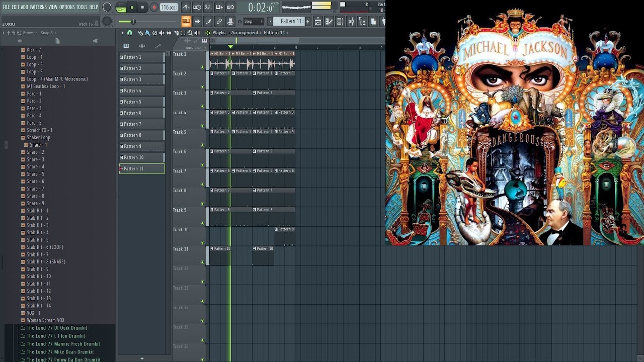
Task: Open the TOOLS menu
Action: tap(82, 7)
